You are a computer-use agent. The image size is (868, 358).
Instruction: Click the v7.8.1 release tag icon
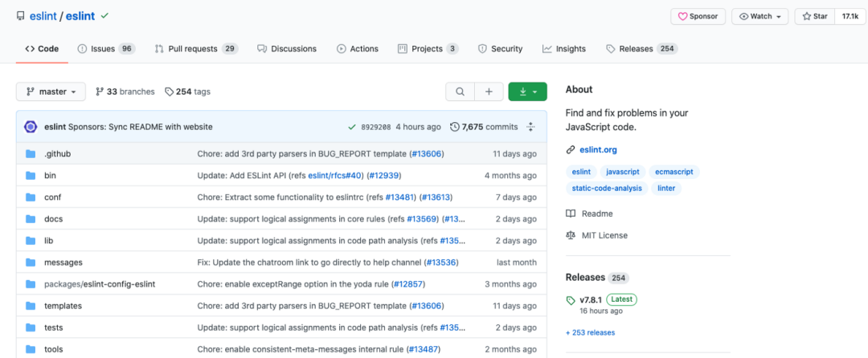coord(571,299)
